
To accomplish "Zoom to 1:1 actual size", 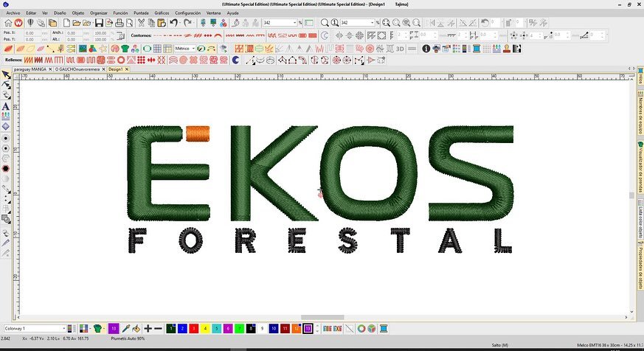I will pos(335,23).
